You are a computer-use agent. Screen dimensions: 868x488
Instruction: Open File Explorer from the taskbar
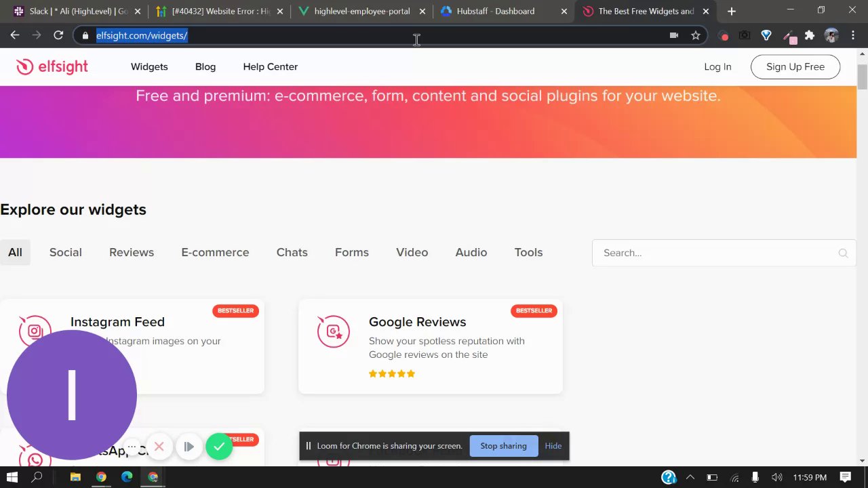[75, 477]
